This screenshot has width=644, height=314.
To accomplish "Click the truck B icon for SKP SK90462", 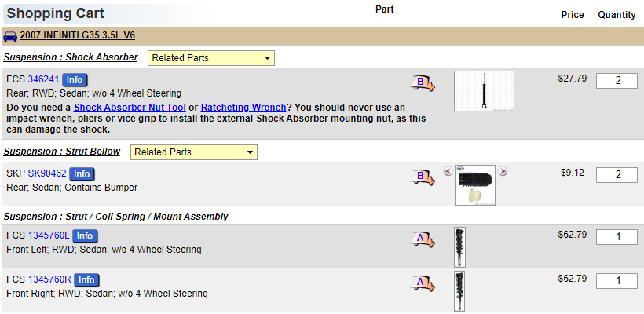I will (422, 177).
